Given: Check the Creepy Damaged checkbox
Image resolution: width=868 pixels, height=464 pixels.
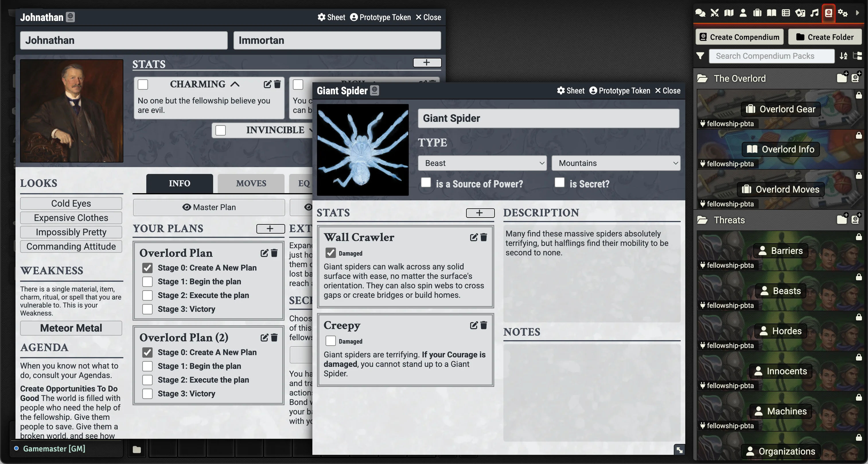Looking at the screenshot, I should [330, 341].
